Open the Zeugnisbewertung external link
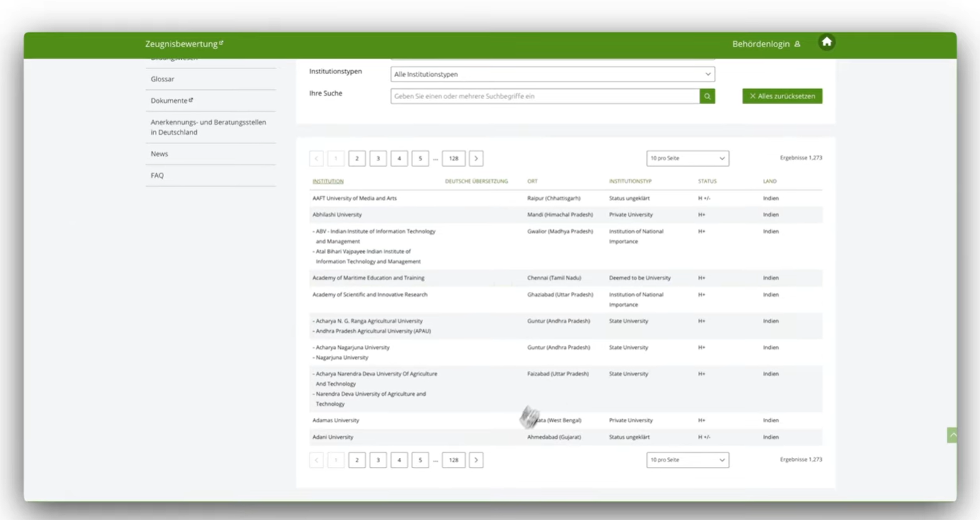The width and height of the screenshot is (980, 520). (184, 44)
